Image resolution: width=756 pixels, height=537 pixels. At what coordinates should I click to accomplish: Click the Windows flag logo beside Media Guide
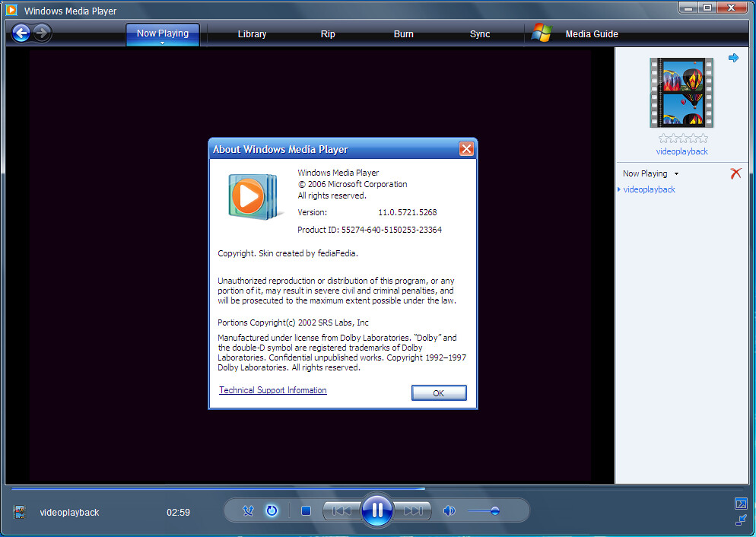coord(542,33)
